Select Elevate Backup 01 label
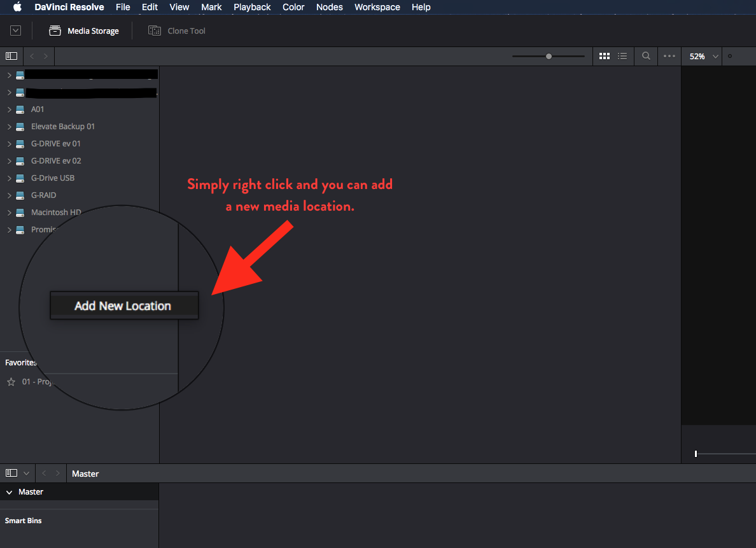Screen dimensions: 756x548 pyautogui.click(x=62, y=127)
